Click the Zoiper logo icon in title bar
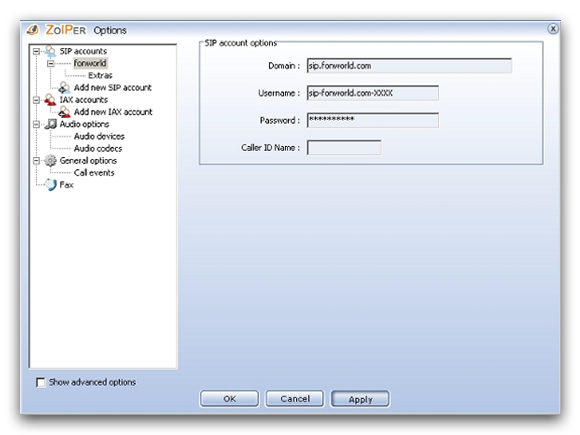Viewport: 580px width, 435px height. pyautogui.click(x=33, y=30)
